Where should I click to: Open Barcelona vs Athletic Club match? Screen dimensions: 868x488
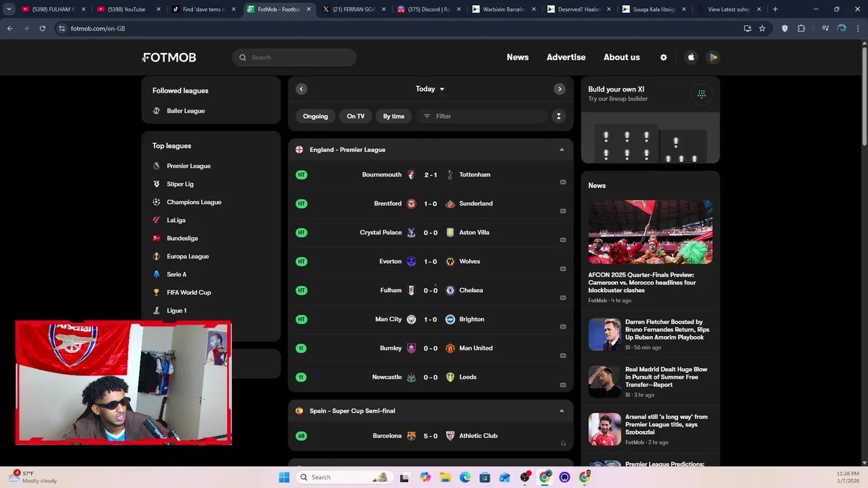click(x=431, y=436)
